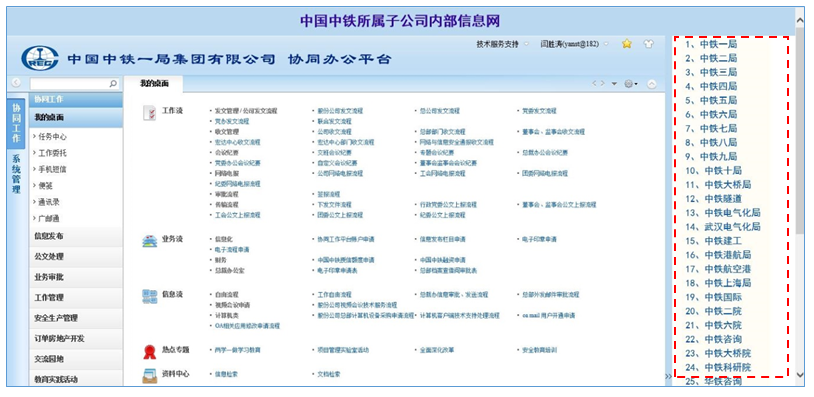Open the 资料中心 drawer icon
814x397 pixels.
[149, 376]
